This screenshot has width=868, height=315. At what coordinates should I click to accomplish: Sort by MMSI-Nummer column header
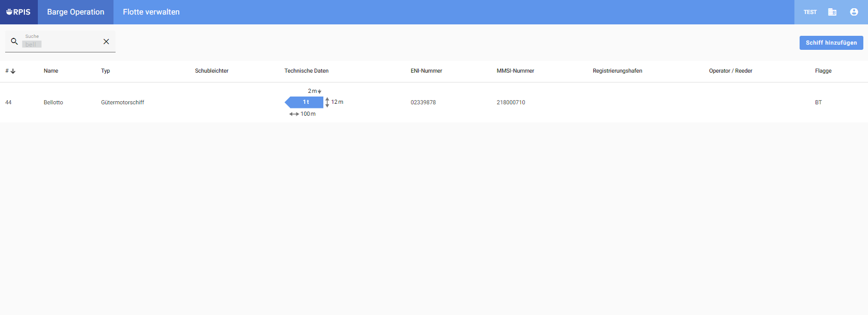(515, 71)
